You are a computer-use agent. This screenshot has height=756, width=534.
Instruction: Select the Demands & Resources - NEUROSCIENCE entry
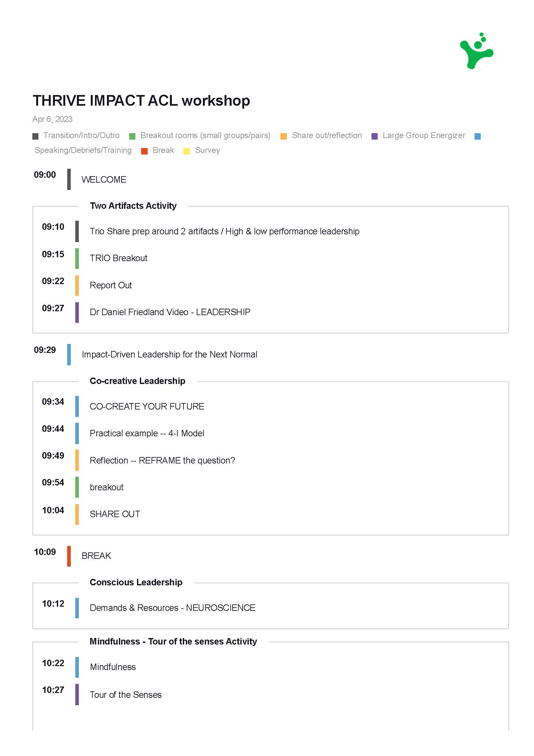173,608
